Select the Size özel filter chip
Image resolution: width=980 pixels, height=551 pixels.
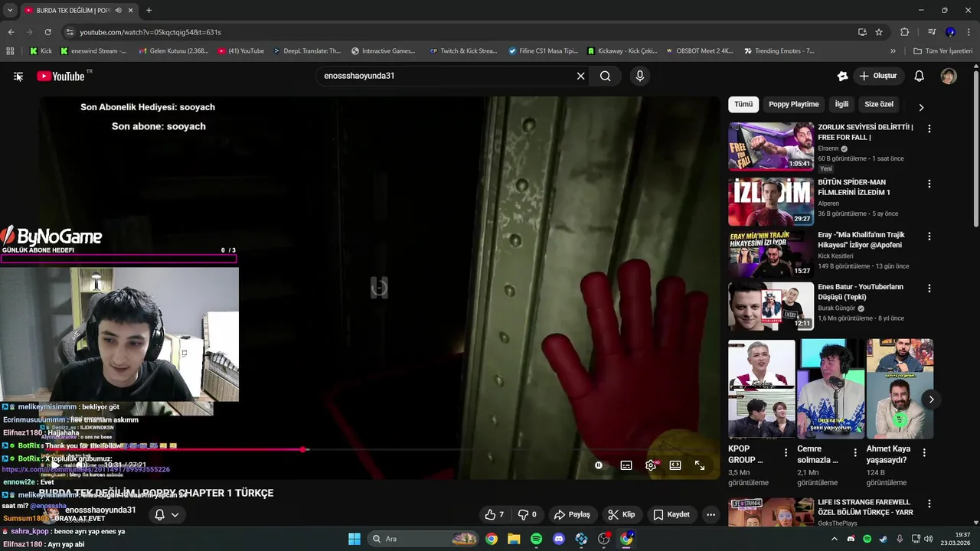879,104
